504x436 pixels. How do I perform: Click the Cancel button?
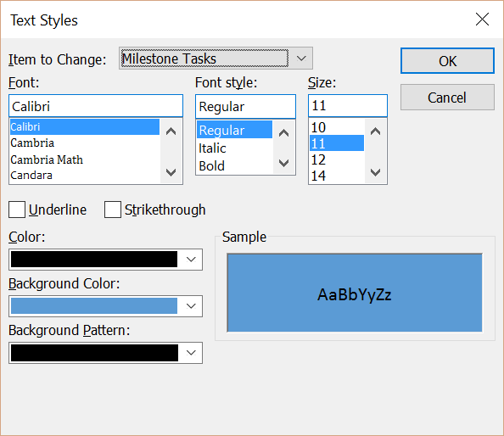tap(447, 98)
